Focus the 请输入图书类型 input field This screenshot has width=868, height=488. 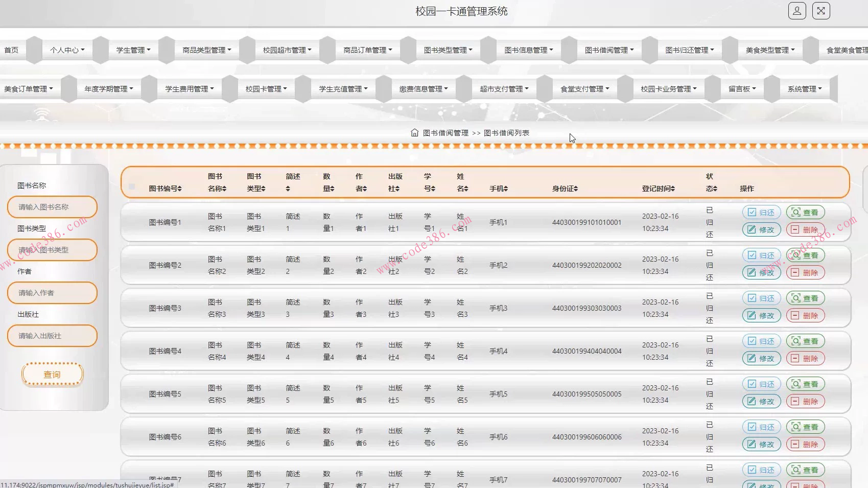click(52, 250)
